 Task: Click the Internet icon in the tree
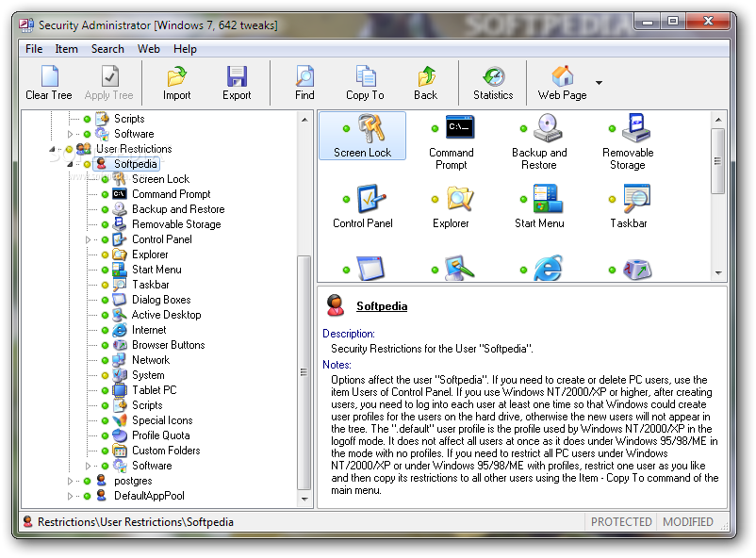[119, 330]
